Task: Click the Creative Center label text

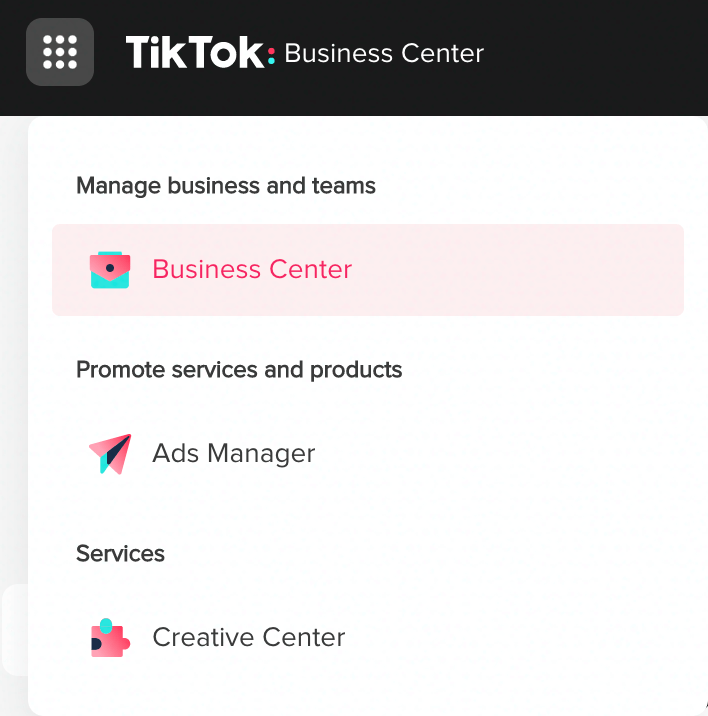Action: tap(248, 637)
